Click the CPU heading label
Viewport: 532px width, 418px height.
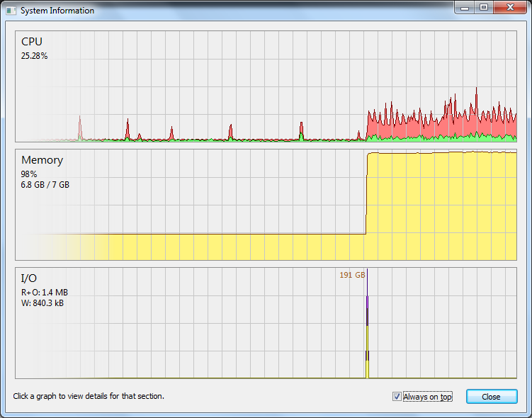32,41
